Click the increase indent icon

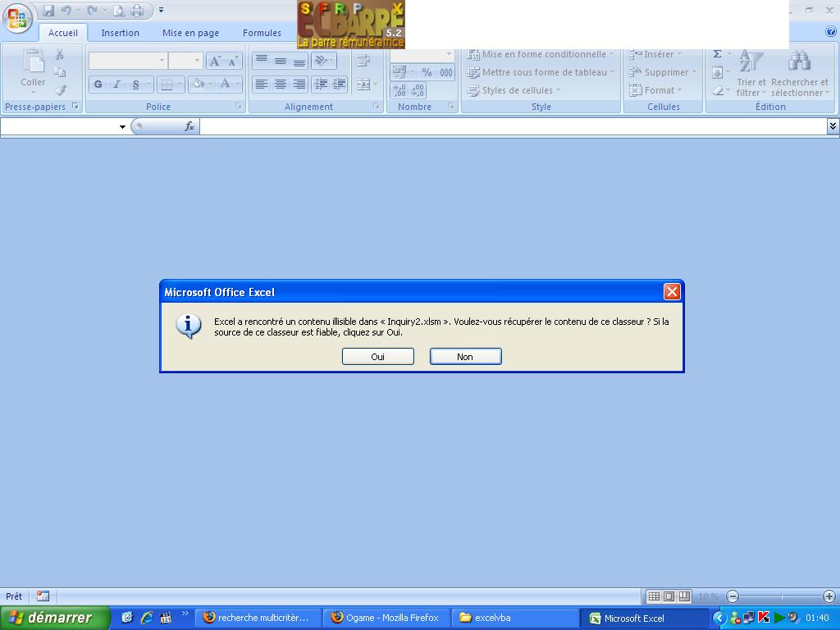(x=339, y=84)
